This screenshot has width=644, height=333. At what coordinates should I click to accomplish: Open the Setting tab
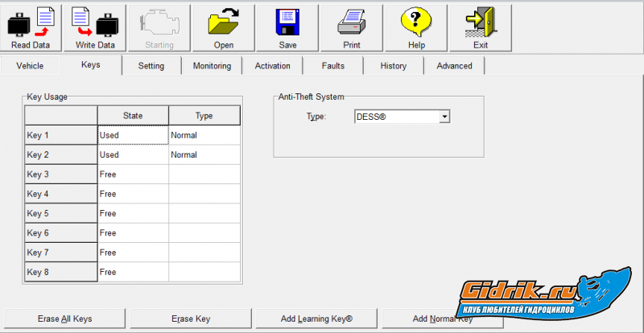(x=151, y=66)
